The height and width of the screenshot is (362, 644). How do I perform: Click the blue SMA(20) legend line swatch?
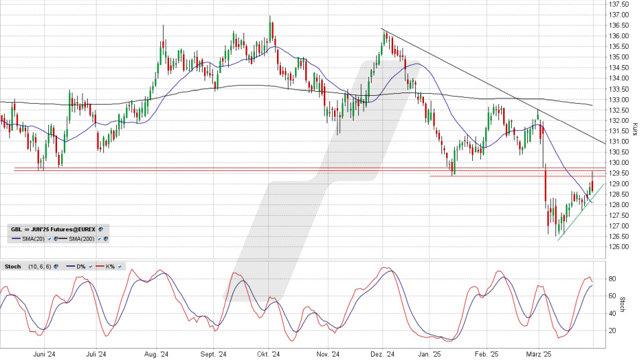click(x=16, y=239)
